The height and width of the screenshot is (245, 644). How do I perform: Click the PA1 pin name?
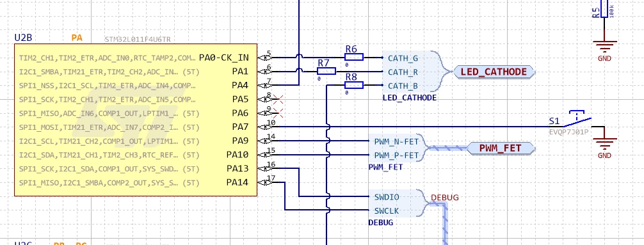[240, 72]
